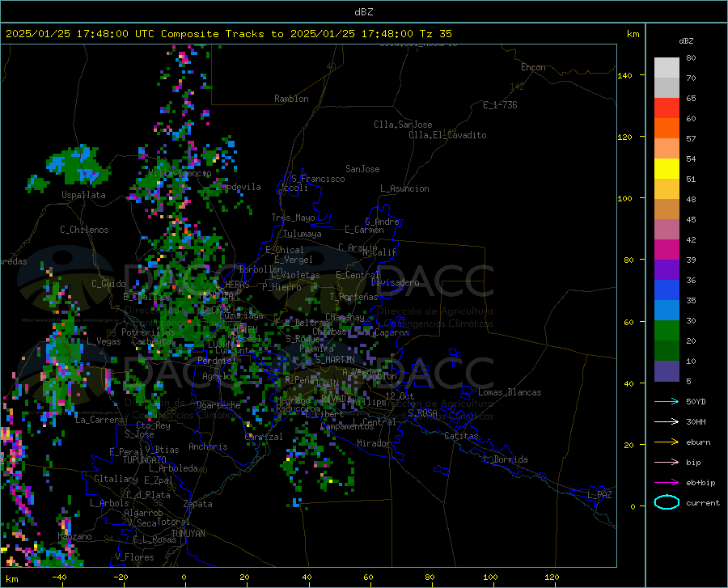Click the cyan 'current' ellipse symbol

667,502
